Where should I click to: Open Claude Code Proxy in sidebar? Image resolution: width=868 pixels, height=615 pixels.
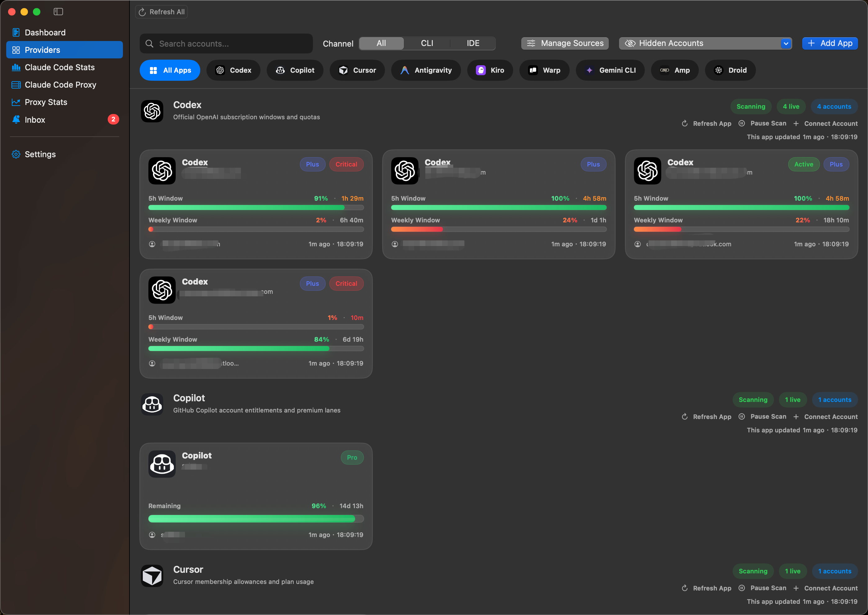point(61,84)
